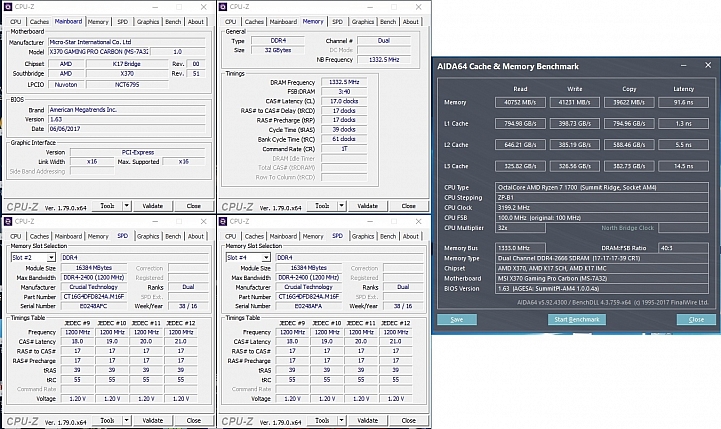
Task: Minimize the Mainboard CPU-Z window
Action: click(x=155, y=7)
